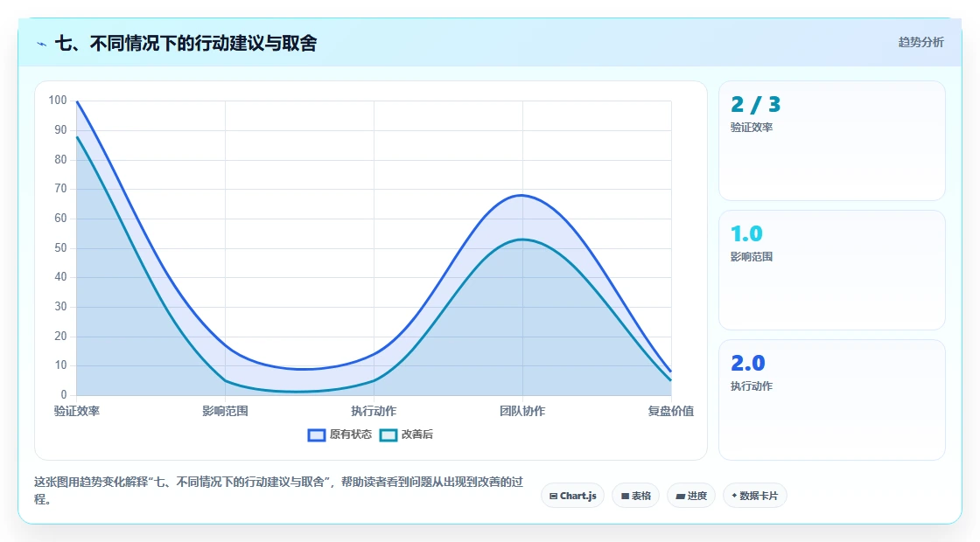The width and height of the screenshot is (980, 542).
Task: Select the Chart.js tag
Action: pos(572,496)
